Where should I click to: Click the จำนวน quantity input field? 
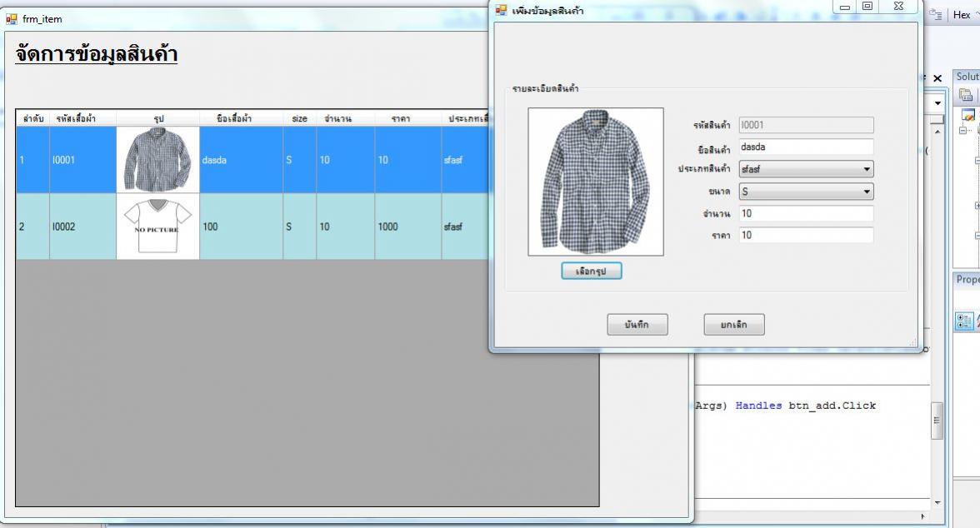tap(805, 214)
